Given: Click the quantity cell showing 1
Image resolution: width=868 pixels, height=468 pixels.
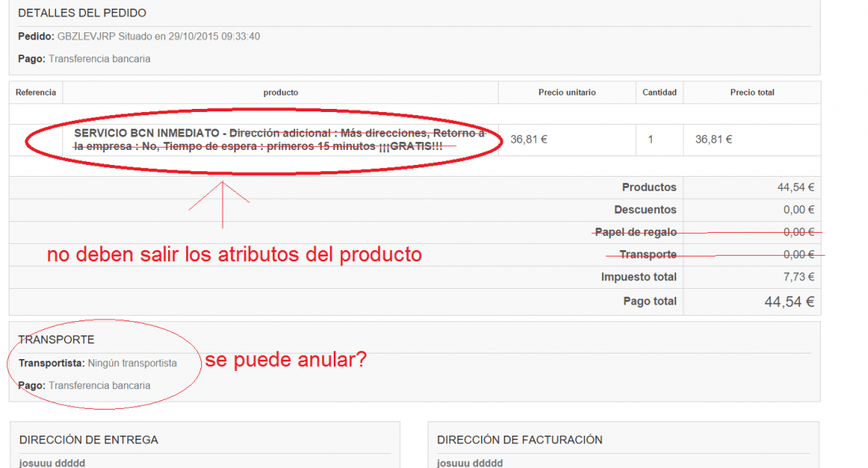Looking at the screenshot, I should tap(650, 140).
